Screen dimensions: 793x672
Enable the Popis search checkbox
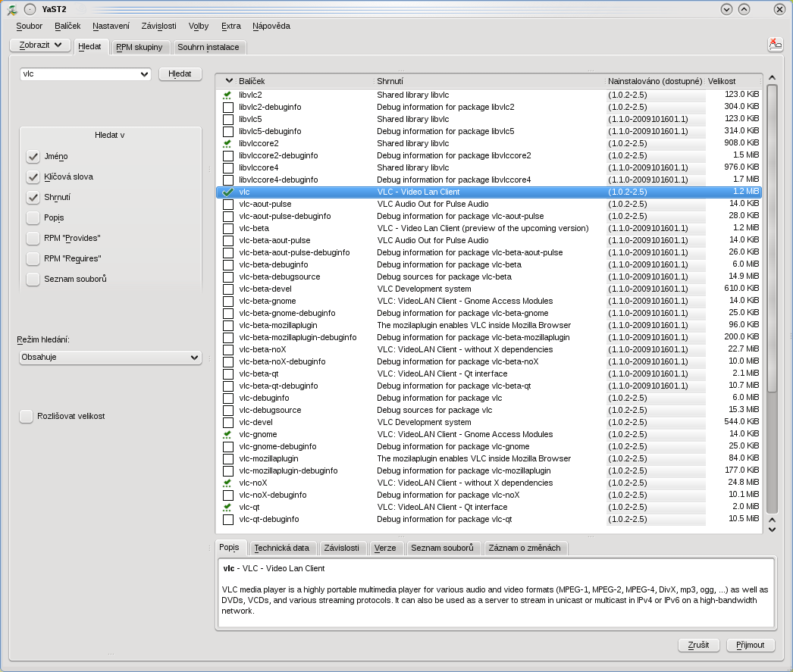[x=33, y=217]
